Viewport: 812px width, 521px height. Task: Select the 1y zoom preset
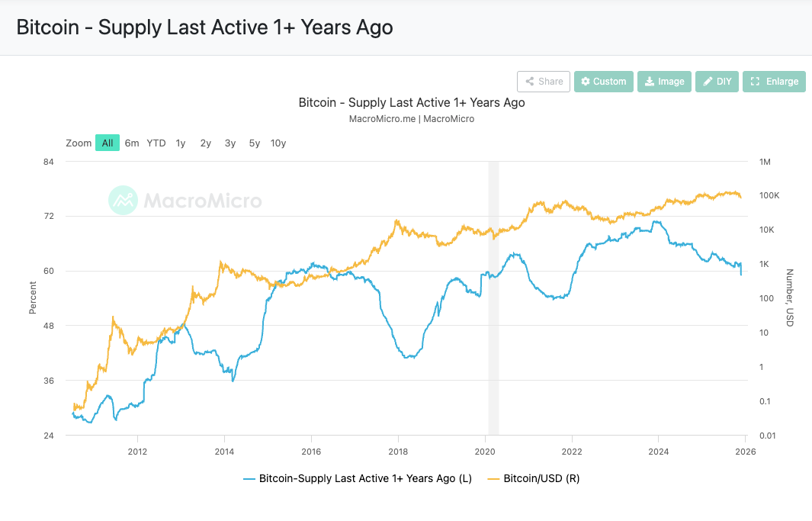[180, 143]
